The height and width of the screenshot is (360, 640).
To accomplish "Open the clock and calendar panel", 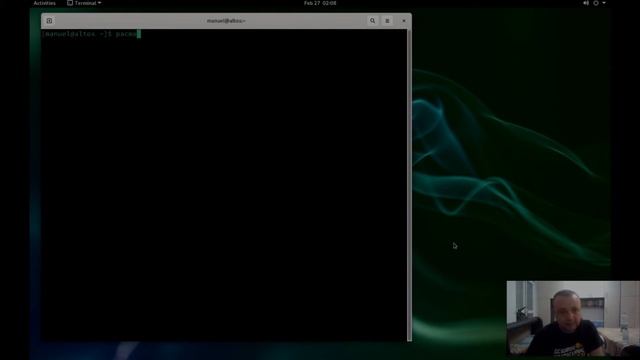I will point(320,3).
